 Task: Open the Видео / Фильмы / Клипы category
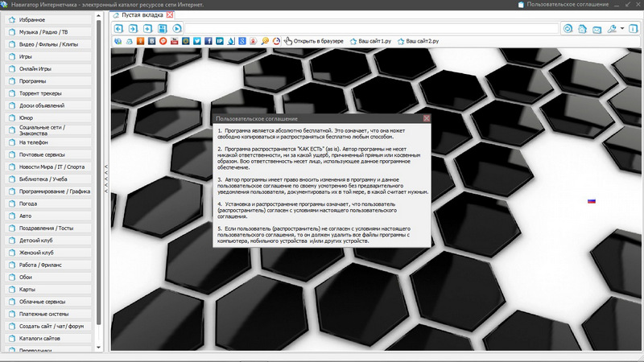tap(48, 44)
